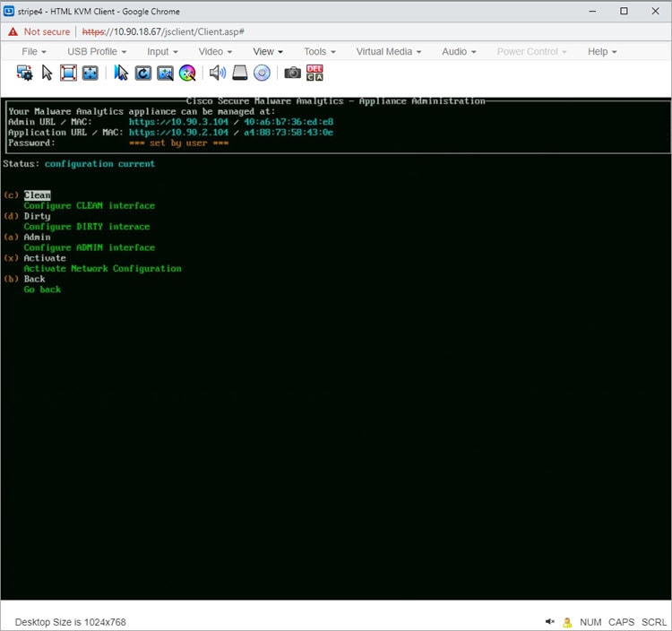This screenshot has width=672, height=631.
Task: Click the greyed-out Power Control menu
Action: pos(532,51)
